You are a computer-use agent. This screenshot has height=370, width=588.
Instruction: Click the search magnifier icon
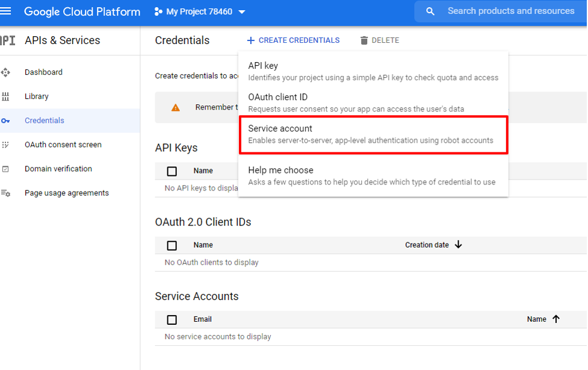coord(430,11)
